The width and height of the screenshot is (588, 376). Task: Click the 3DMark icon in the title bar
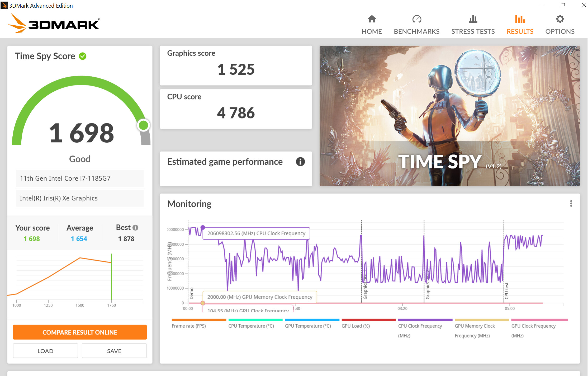tap(4, 5)
